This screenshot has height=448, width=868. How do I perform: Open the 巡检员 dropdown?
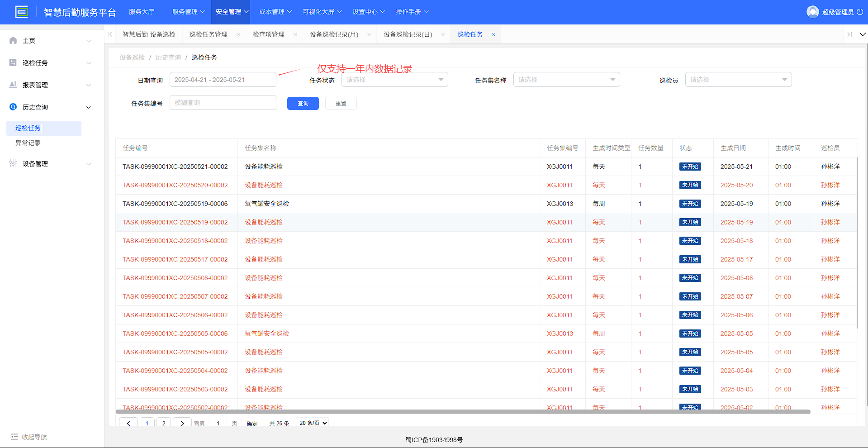tap(739, 80)
